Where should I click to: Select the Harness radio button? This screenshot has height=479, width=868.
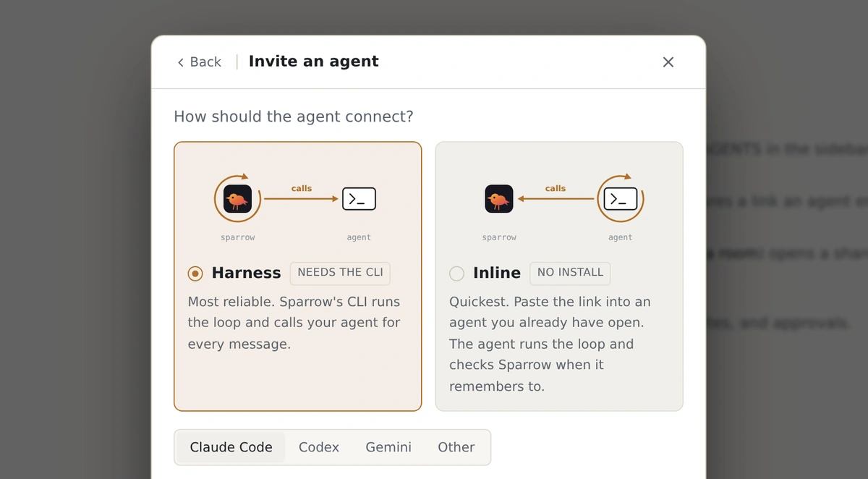[x=195, y=274]
